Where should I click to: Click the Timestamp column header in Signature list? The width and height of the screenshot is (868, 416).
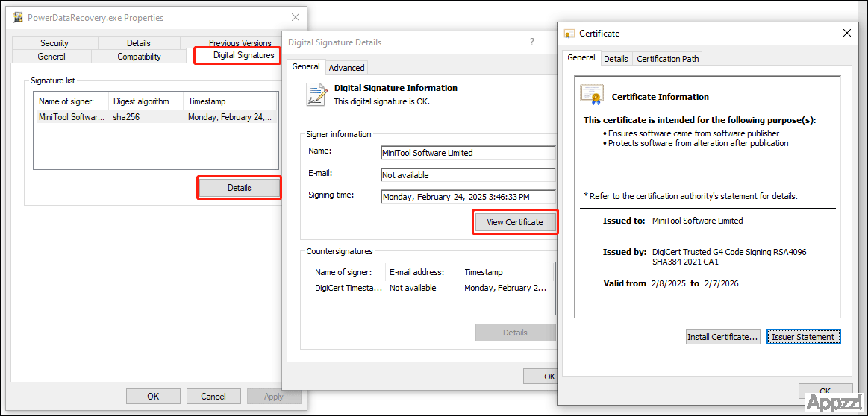[x=230, y=101]
